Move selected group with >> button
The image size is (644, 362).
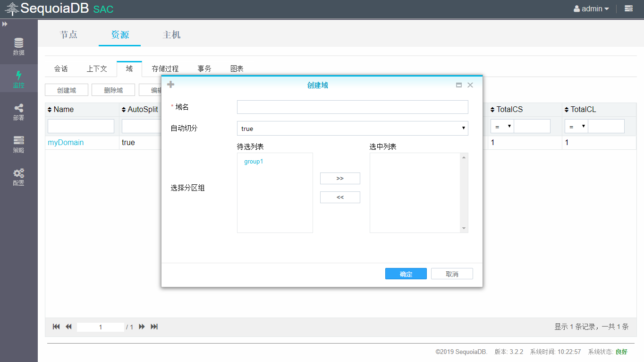coord(340,178)
